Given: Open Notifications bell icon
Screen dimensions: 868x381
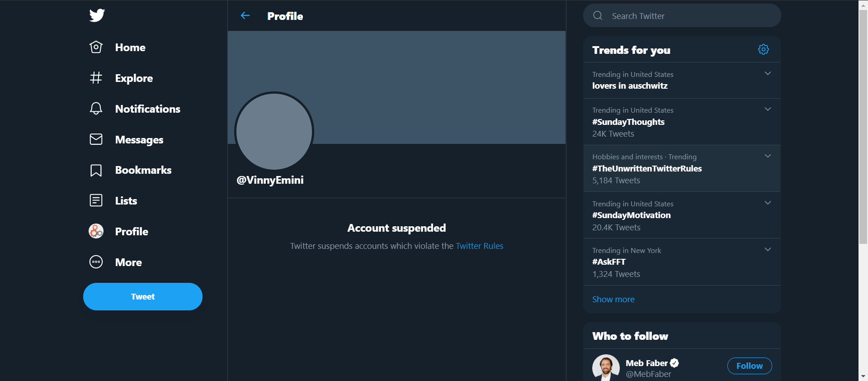Looking at the screenshot, I should (96, 109).
